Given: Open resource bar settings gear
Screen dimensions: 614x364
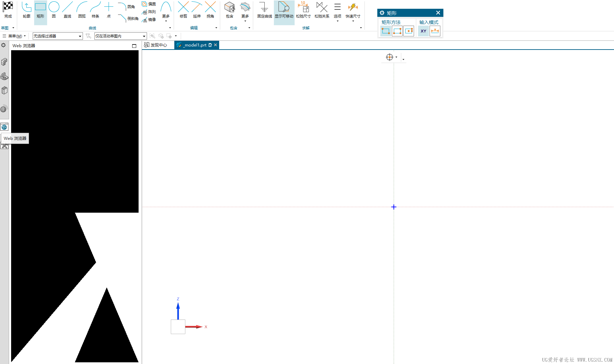Looking at the screenshot, I should click(x=3, y=45).
